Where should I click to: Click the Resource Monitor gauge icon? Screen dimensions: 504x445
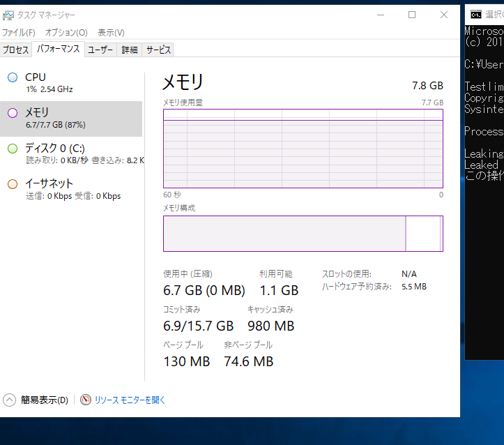click(x=86, y=400)
